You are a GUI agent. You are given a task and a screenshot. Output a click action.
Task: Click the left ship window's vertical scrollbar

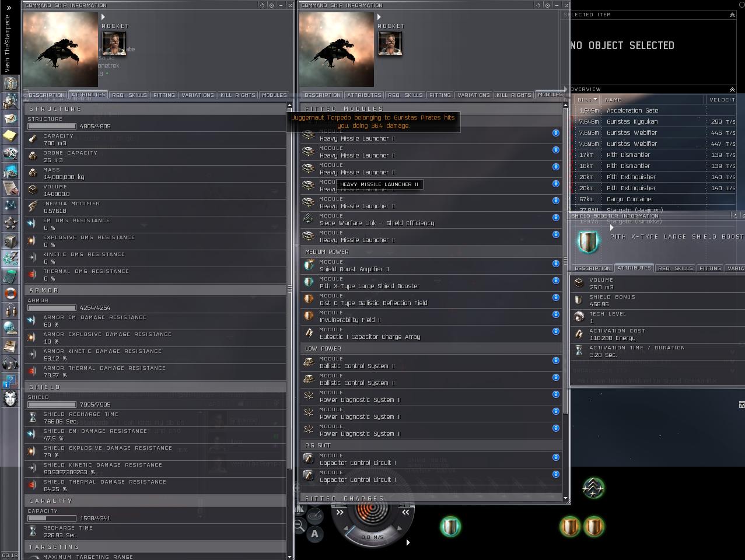(x=289, y=289)
